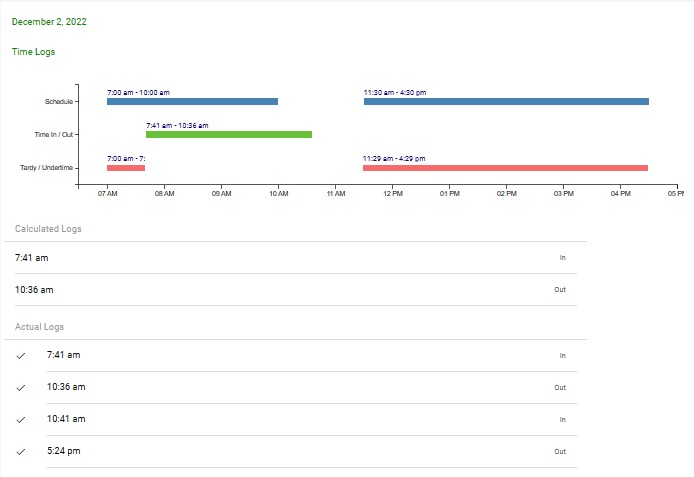Image resolution: width=694 pixels, height=477 pixels.
Task: Click the Time Logs section title
Action: (33, 51)
